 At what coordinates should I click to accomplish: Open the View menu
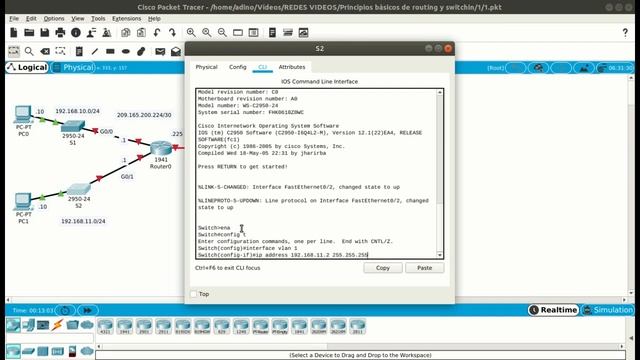coord(78,19)
